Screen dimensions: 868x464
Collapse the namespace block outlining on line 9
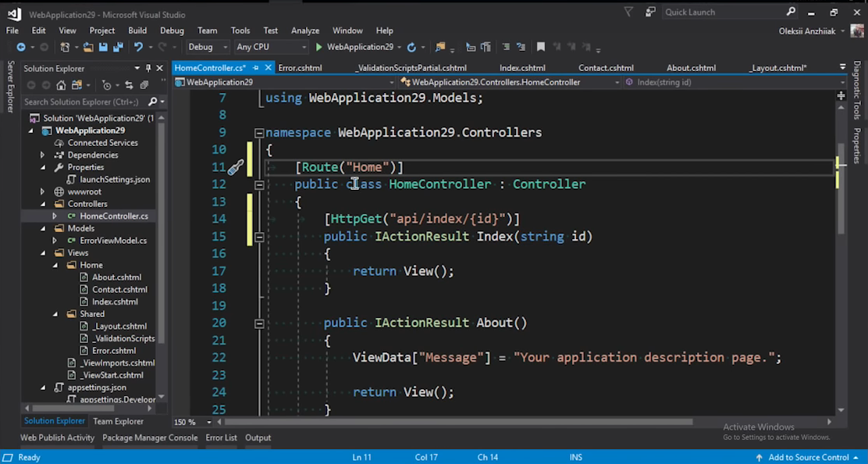[259, 133]
